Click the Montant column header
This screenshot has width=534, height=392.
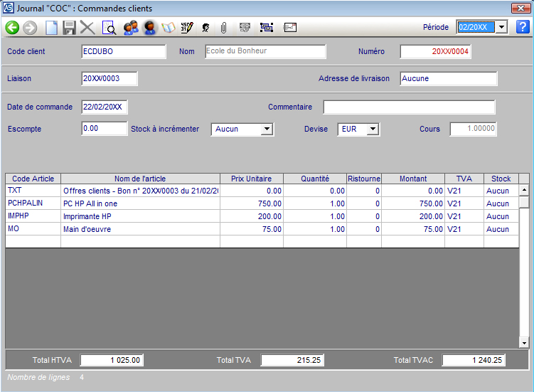click(x=413, y=179)
